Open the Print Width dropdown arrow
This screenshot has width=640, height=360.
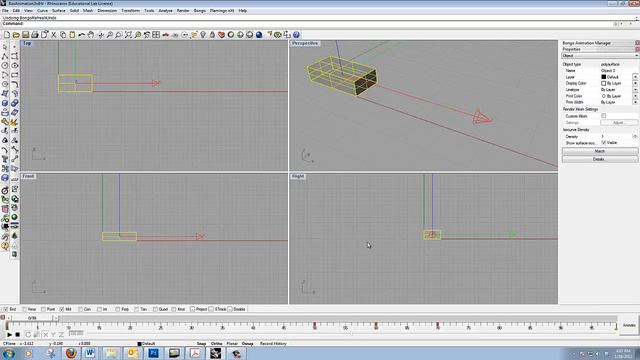[x=635, y=102]
